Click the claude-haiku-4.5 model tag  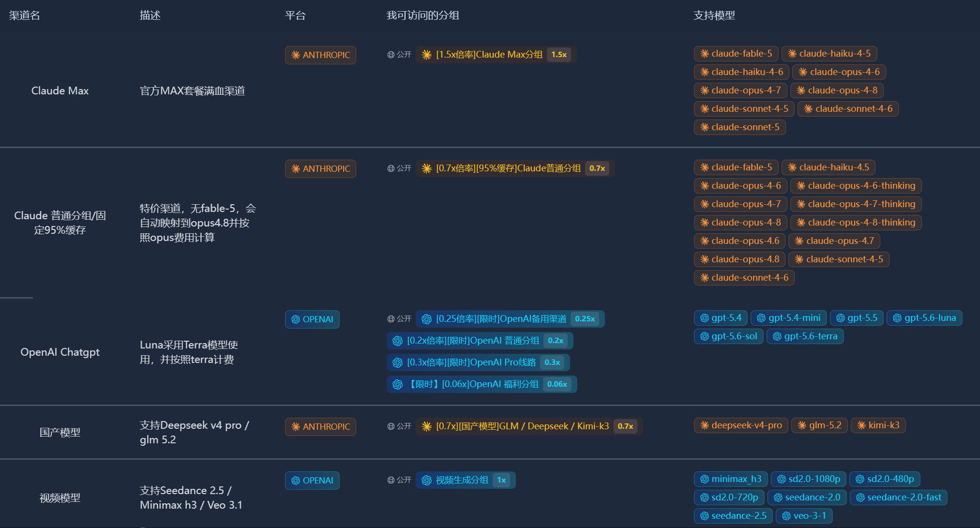pos(828,167)
